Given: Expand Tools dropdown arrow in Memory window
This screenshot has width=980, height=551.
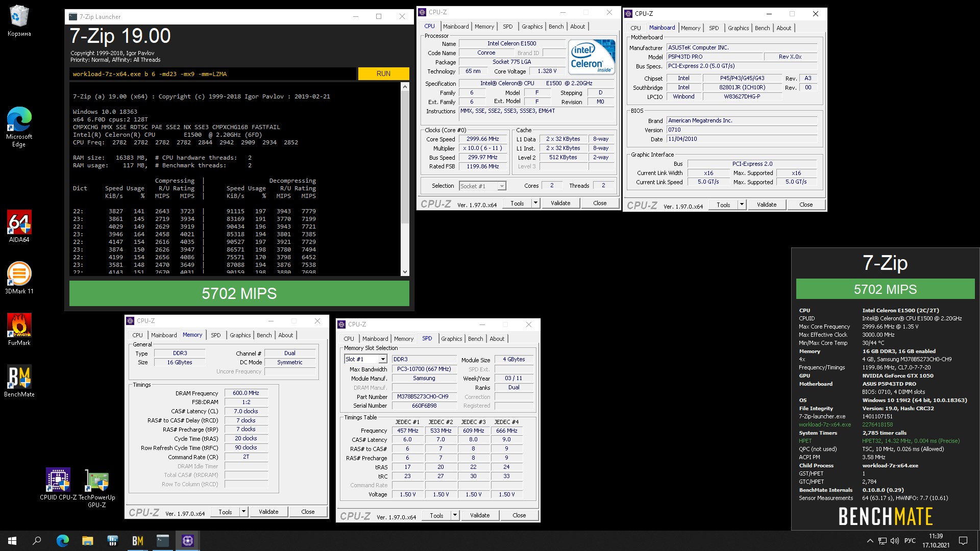Looking at the screenshot, I should [x=243, y=512].
